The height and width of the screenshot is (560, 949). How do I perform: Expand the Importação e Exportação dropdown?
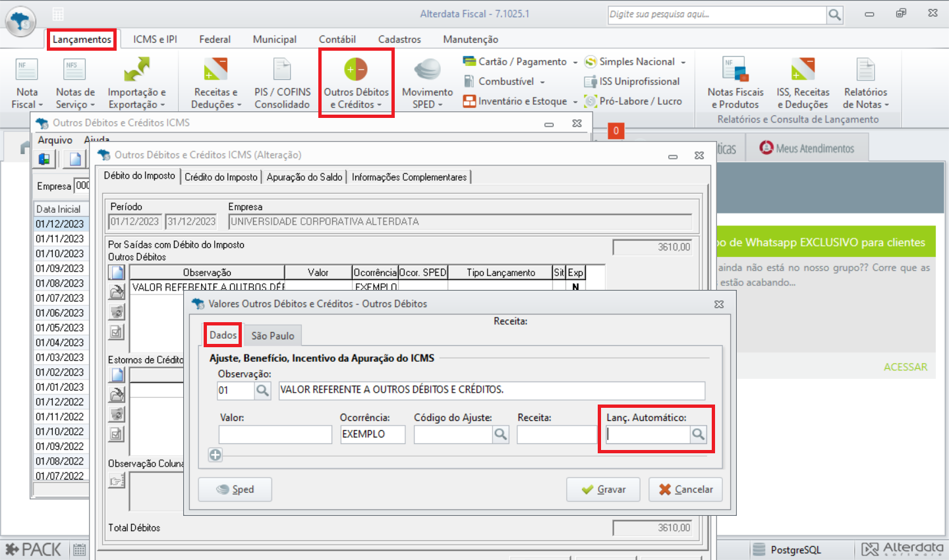(162, 105)
